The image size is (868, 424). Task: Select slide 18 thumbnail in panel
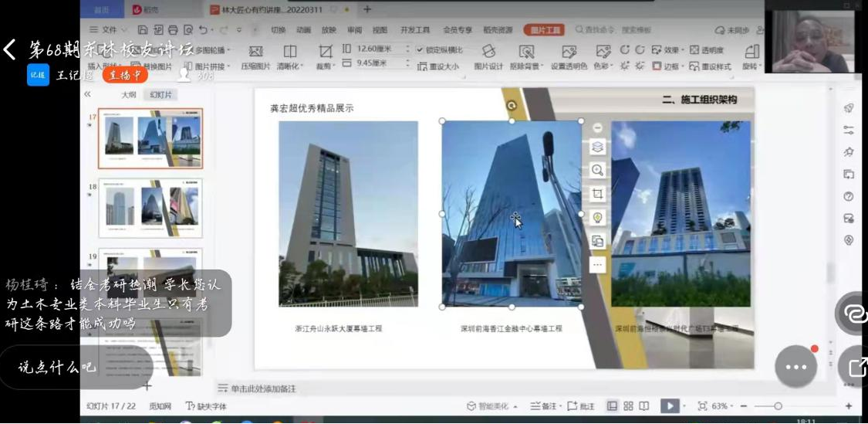150,208
